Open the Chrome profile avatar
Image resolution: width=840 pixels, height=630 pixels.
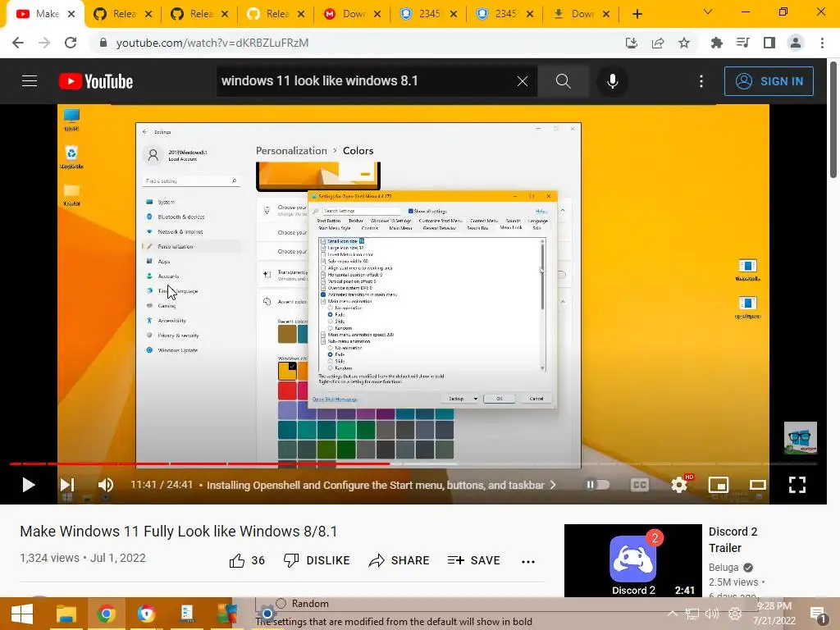coord(796,43)
